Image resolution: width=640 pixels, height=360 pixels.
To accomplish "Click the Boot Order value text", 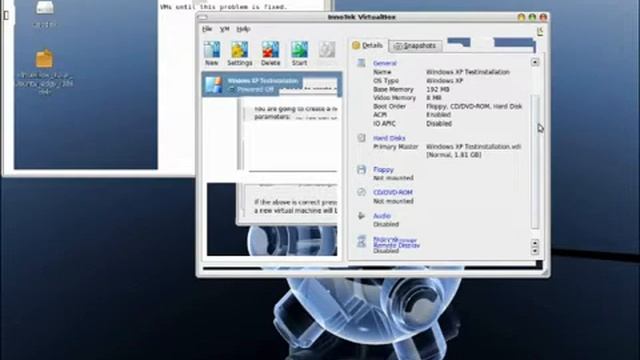I will (474, 107).
